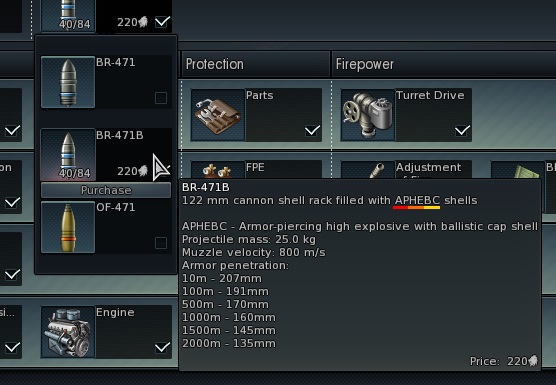Screen dimensions: 556x385
Task: Open the Adjustment of Fire module icon
Action: (x=368, y=169)
